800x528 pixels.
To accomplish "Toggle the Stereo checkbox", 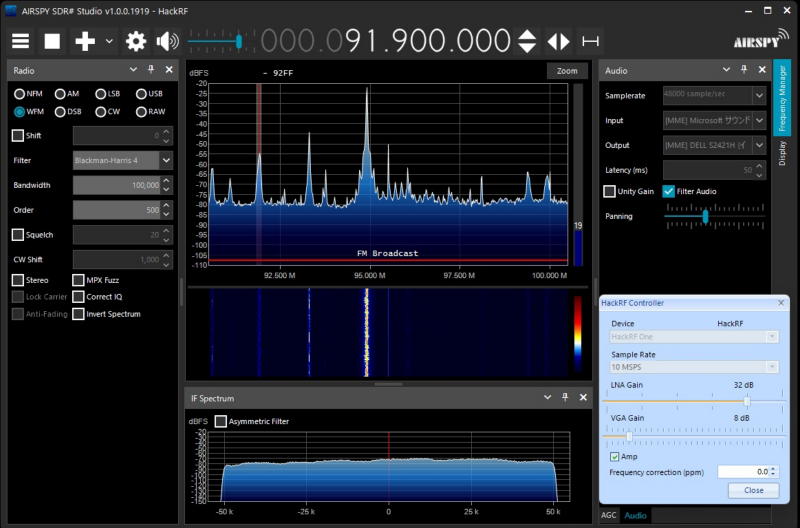I will pos(18,280).
